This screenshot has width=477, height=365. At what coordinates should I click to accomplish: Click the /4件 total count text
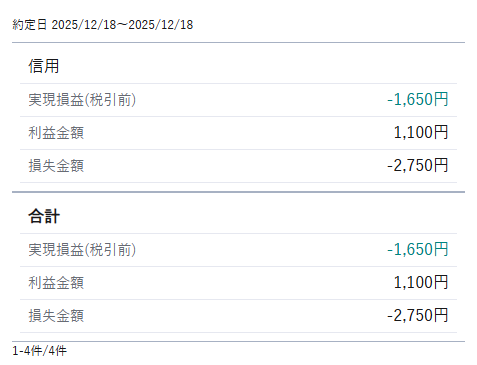pyautogui.click(x=55, y=351)
